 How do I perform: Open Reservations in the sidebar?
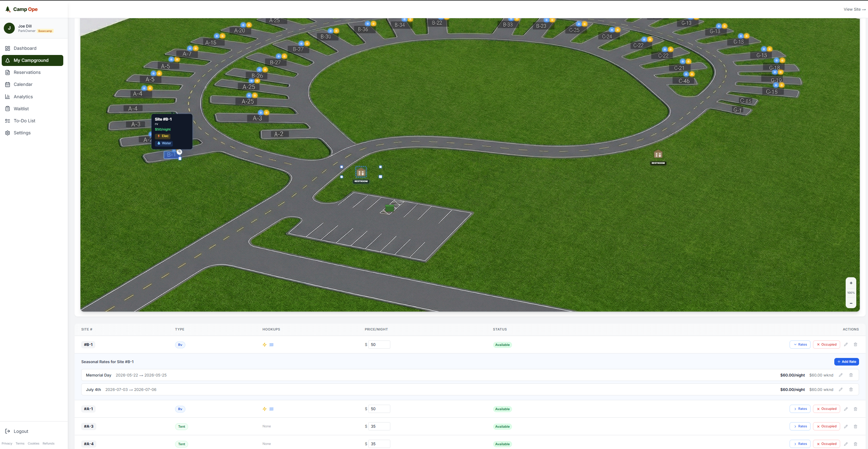(27, 72)
